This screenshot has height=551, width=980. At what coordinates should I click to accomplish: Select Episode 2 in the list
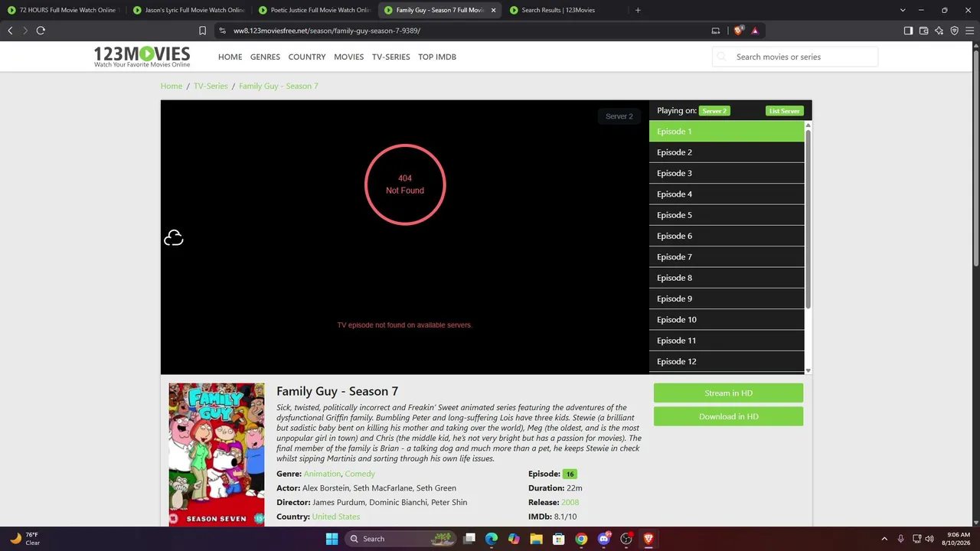(x=727, y=152)
